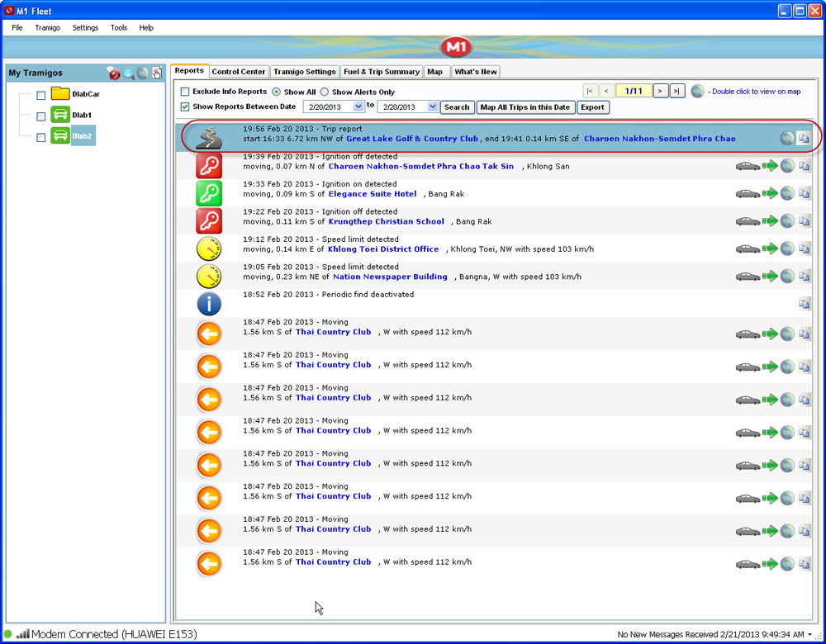Screen dimensions: 826x644
Task: Select the Show All radio button
Action: click(276, 92)
